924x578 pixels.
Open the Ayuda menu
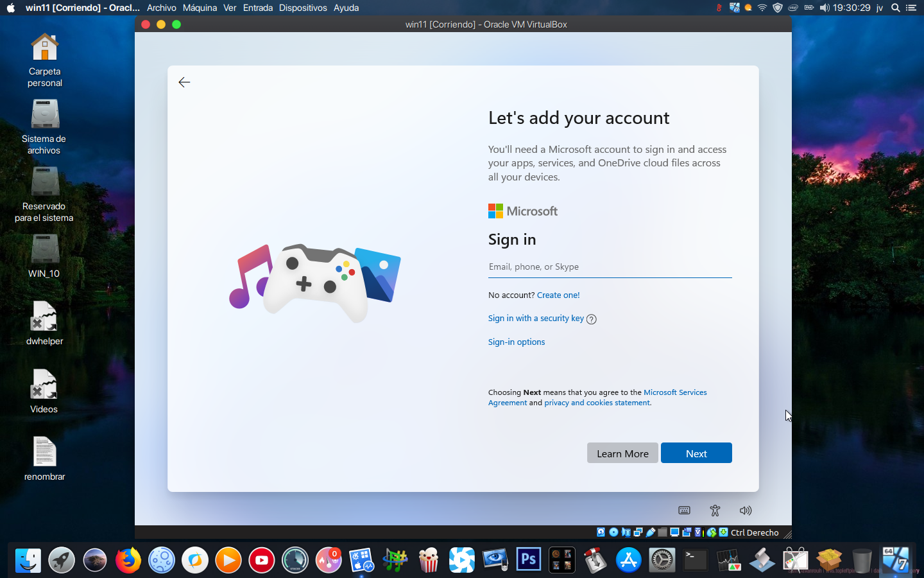(x=346, y=8)
